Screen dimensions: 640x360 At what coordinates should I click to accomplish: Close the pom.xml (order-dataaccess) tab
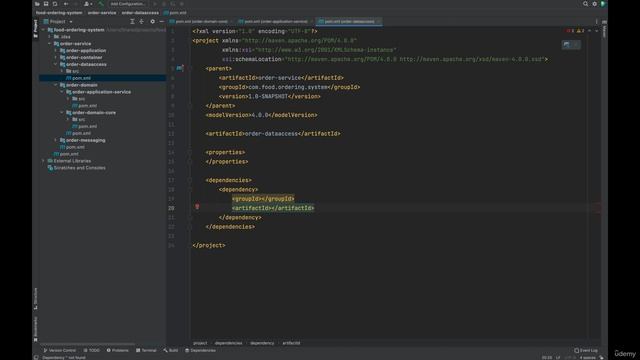pos(378,21)
